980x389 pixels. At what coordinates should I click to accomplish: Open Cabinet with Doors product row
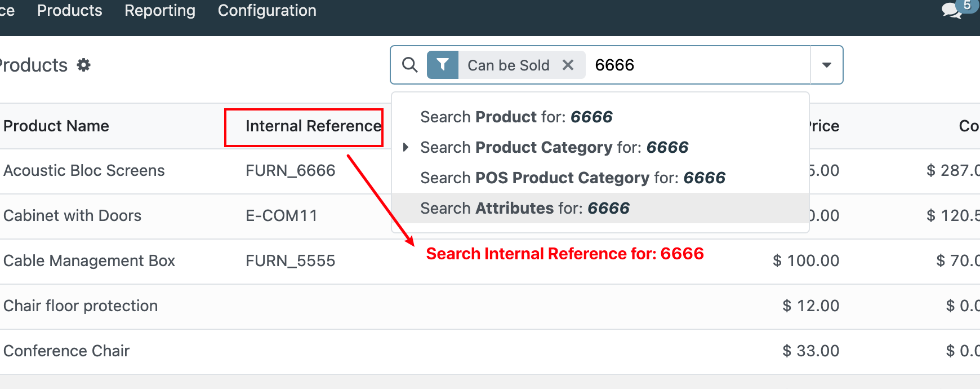[x=72, y=215]
